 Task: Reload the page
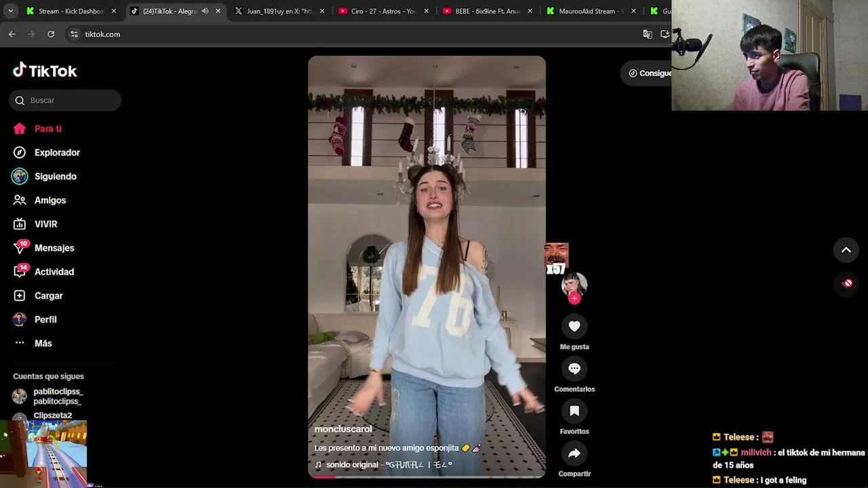tap(51, 34)
